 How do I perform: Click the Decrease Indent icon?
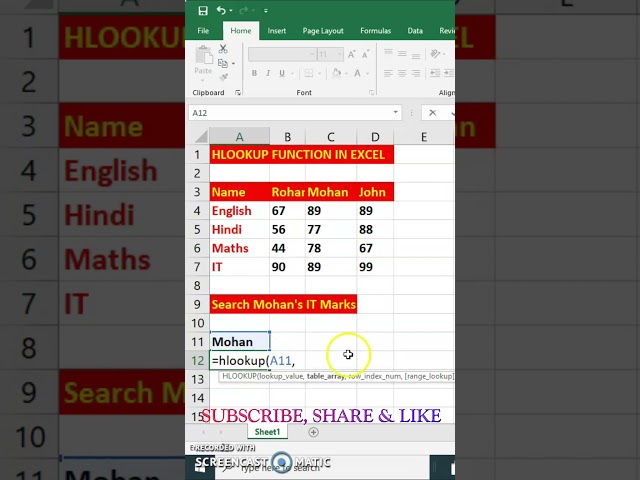pyautogui.click(x=435, y=73)
